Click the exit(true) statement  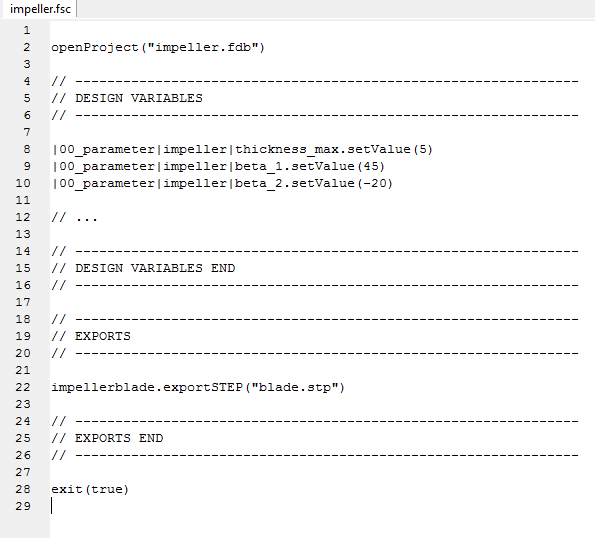click(x=90, y=489)
